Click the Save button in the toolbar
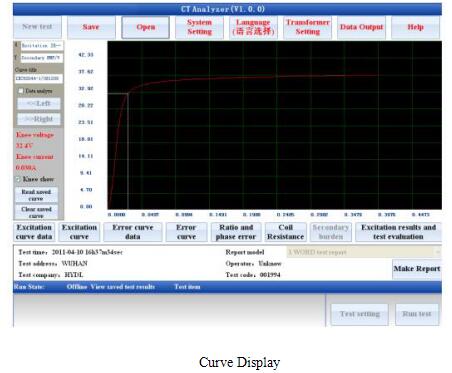452x373 pixels. click(91, 27)
